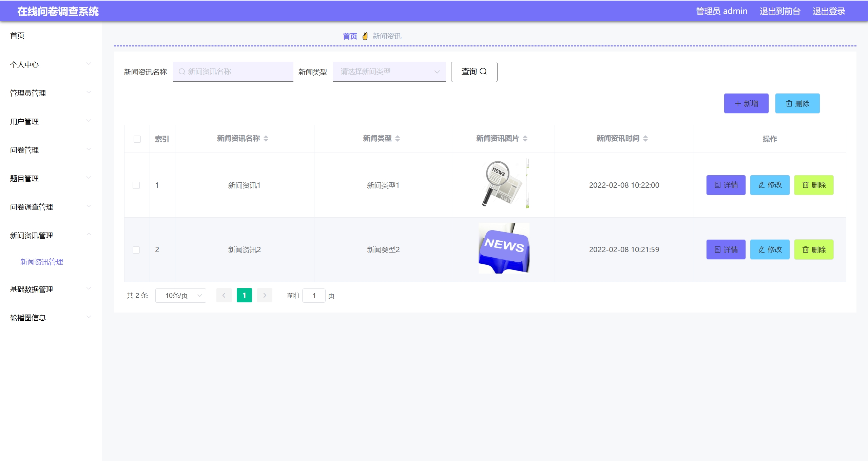Click the time 2022-02-08 10:22:00
Viewport: 868px width, 461px height.
(x=624, y=185)
